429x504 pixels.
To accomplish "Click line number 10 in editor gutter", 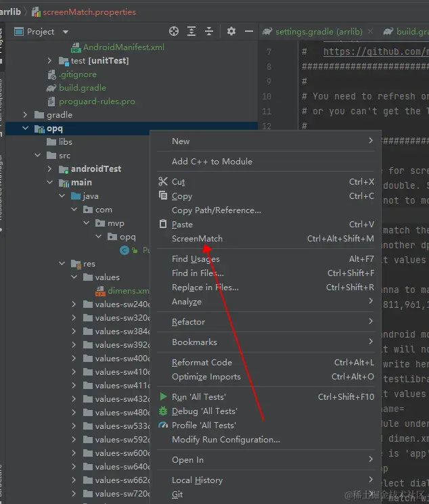I will coord(267,97).
